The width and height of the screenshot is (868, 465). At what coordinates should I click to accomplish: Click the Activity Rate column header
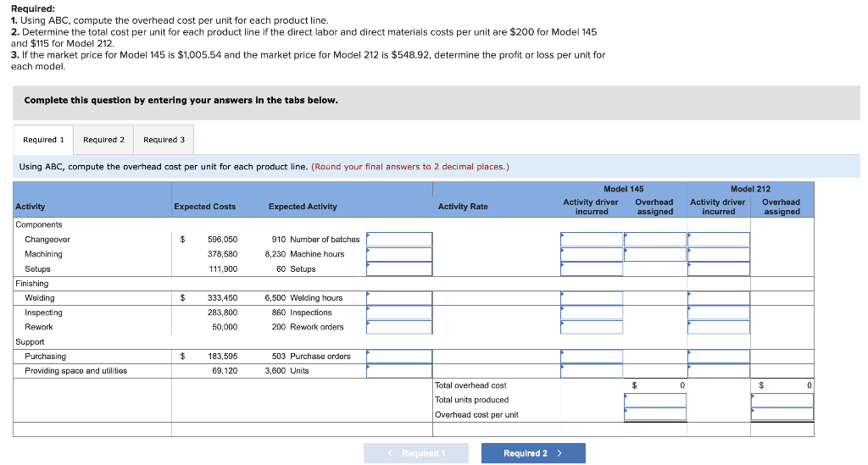[463, 207]
